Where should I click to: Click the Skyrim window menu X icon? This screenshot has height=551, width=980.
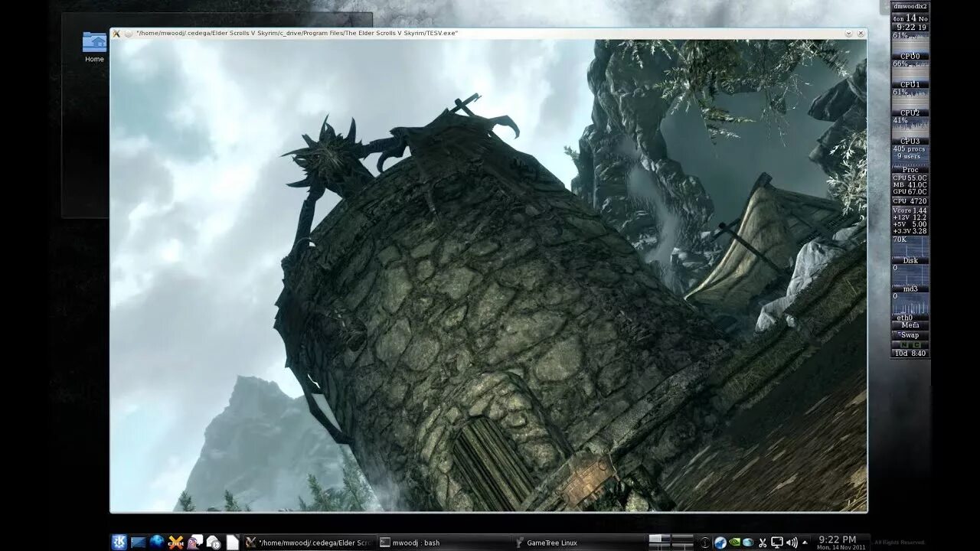pos(116,34)
